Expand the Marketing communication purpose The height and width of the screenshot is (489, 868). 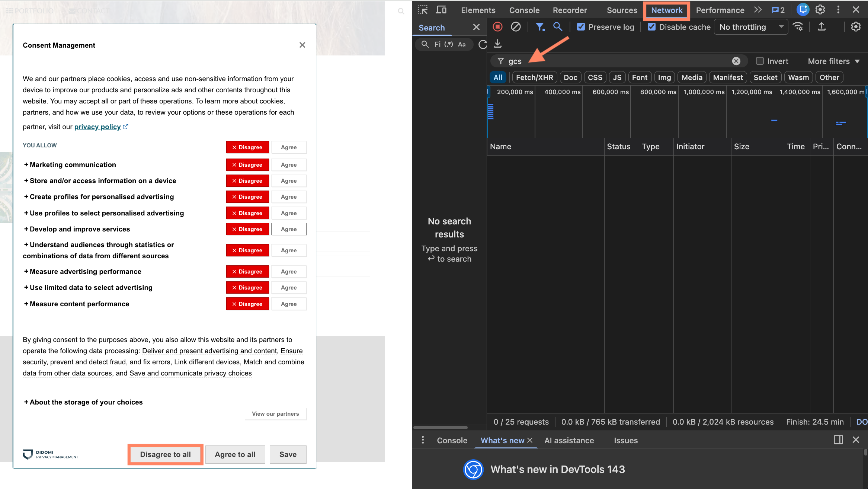tap(70, 165)
